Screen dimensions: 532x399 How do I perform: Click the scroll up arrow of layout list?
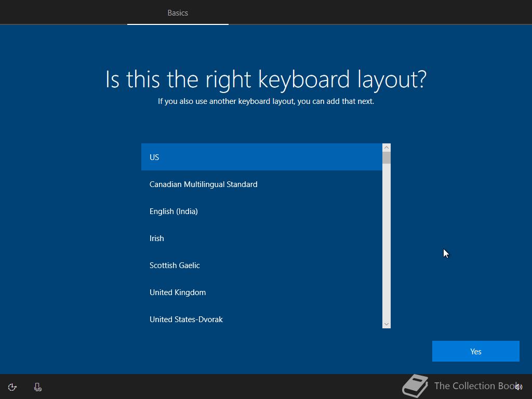coord(387,148)
